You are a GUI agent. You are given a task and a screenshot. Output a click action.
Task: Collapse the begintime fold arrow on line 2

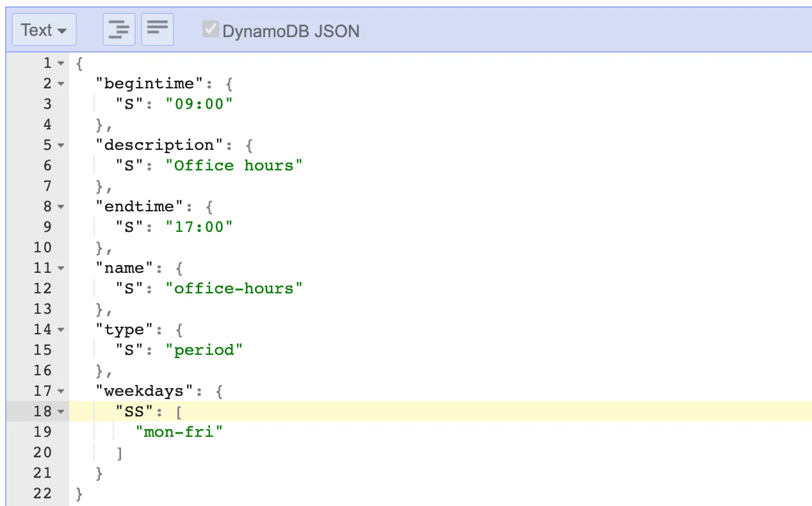(x=61, y=84)
